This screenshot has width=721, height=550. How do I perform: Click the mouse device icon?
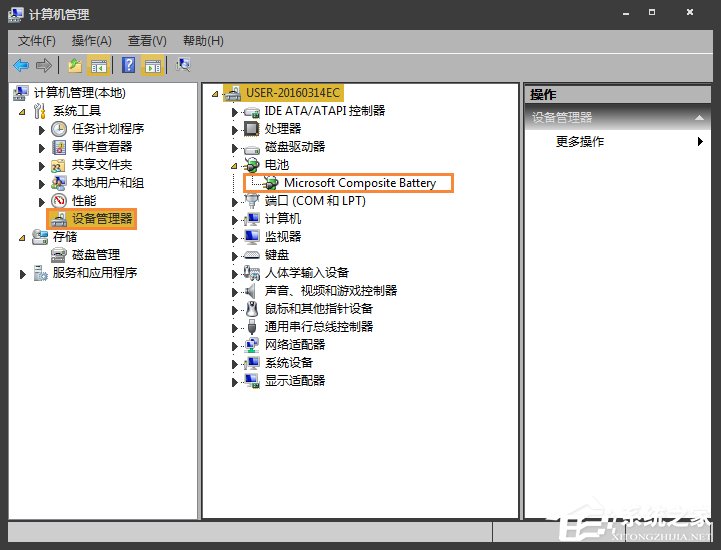[252, 309]
